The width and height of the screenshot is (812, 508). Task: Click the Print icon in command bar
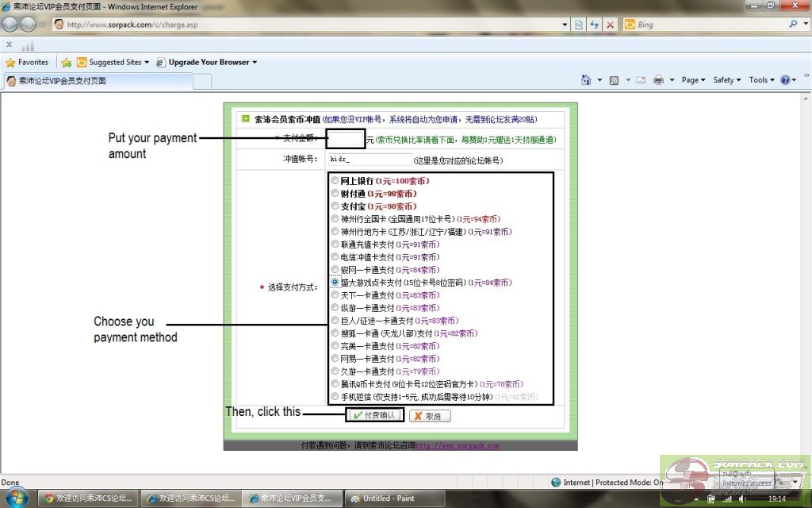tap(658, 80)
